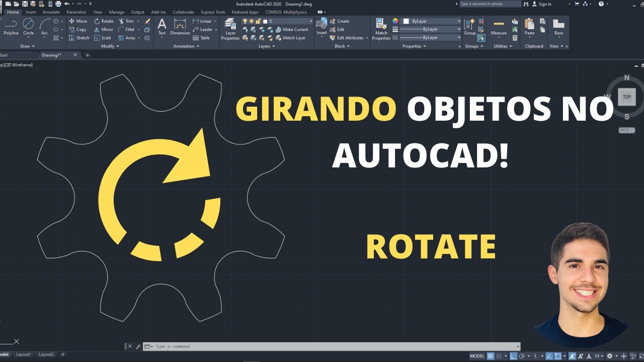This screenshot has height=362, width=644.
Task: Click Match Layer button
Action: click(x=290, y=38)
